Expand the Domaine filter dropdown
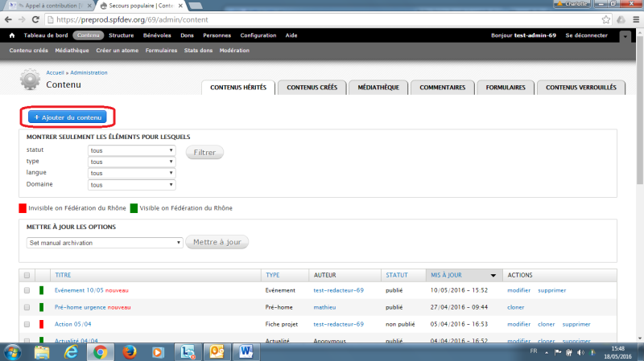 click(x=132, y=184)
